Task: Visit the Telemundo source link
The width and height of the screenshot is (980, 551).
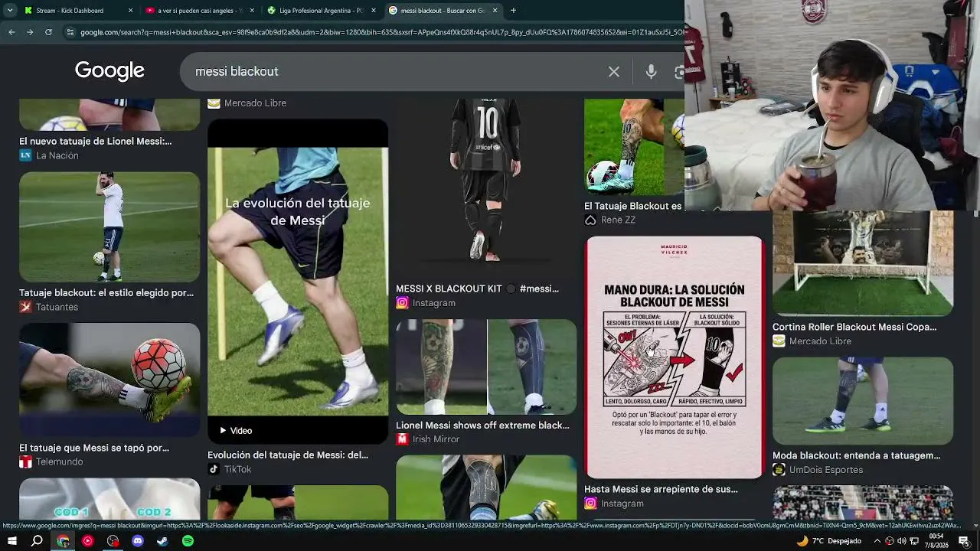Action: (x=51, y=462)
